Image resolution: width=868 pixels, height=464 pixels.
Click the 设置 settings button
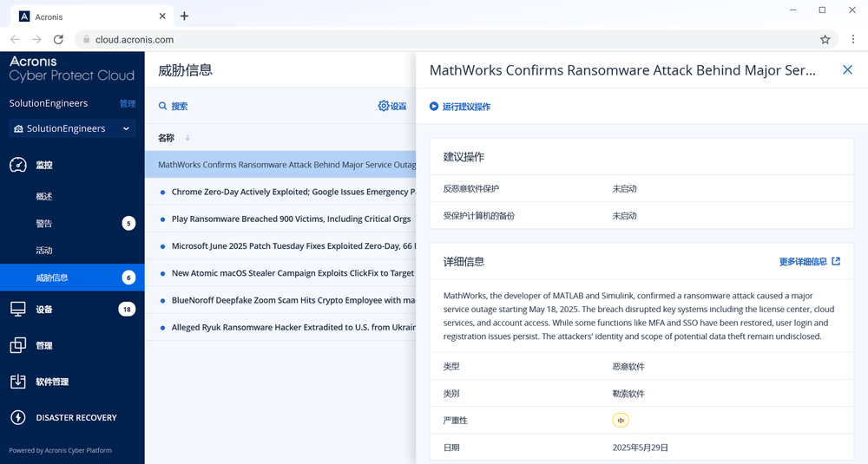point(392,106)
